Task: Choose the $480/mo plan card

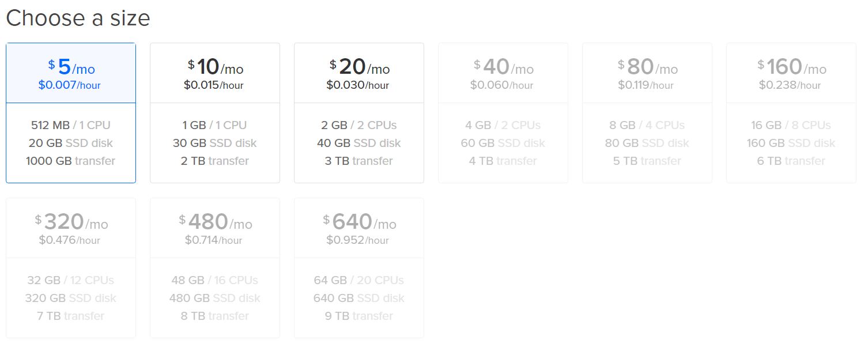Action: click(215, 268)
